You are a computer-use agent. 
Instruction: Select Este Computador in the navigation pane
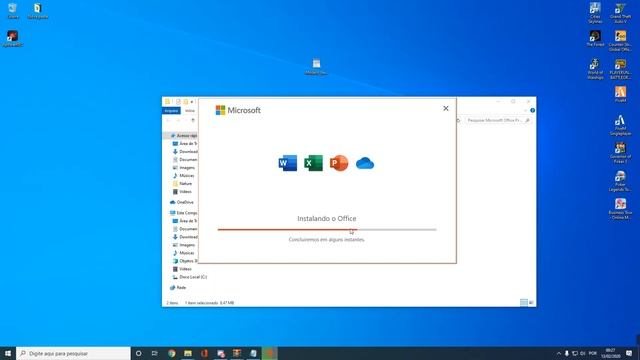pyautogui.click(x=184, y=213)
